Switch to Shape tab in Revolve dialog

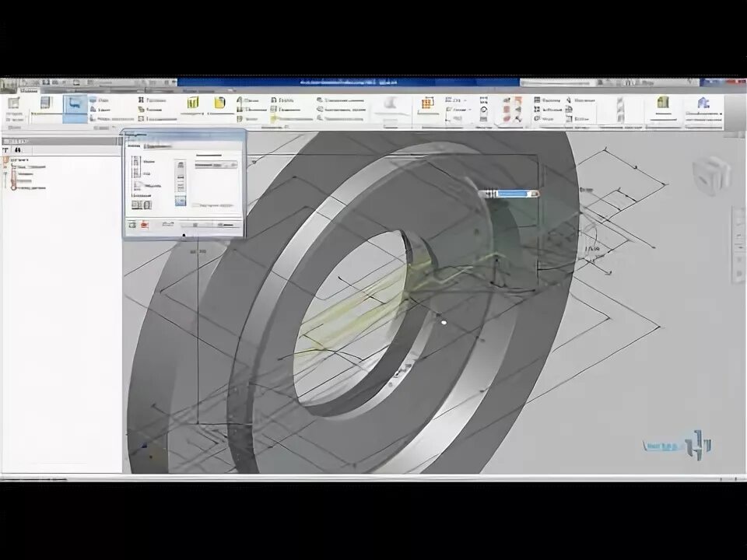click(x=134, y=147)
